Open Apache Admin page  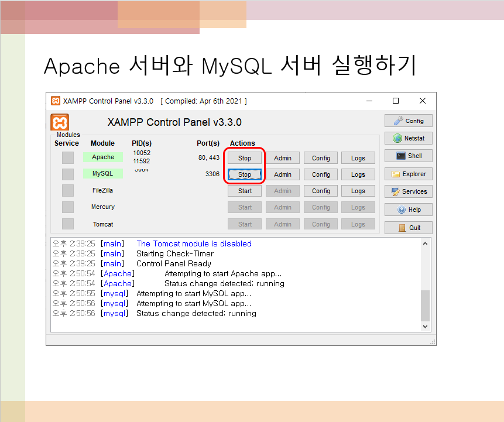click(283, 158)
